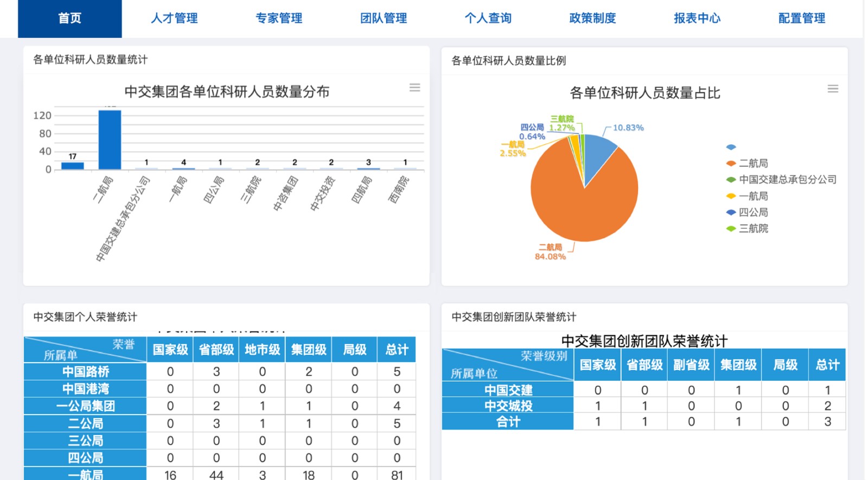Click the 西南院 axis label in bar chart
Screen dimensions: 868x480
[x=399, y=189]
